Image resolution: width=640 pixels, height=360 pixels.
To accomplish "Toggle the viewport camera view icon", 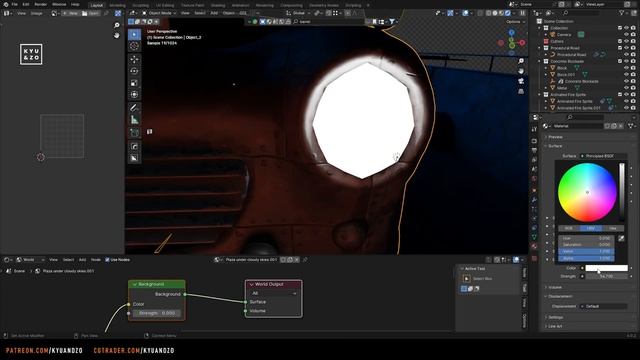I will [x=521, y=81].
